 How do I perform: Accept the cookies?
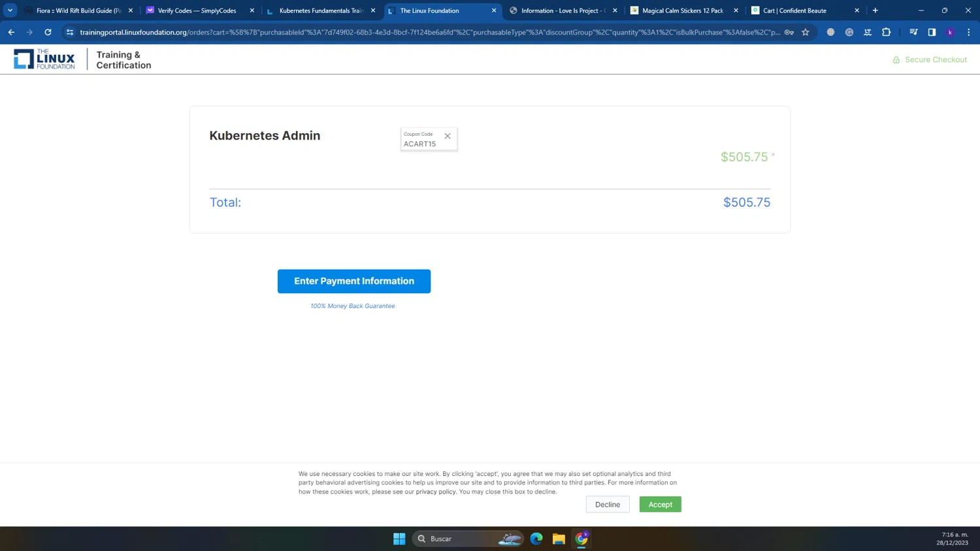[x=661, y=505]
